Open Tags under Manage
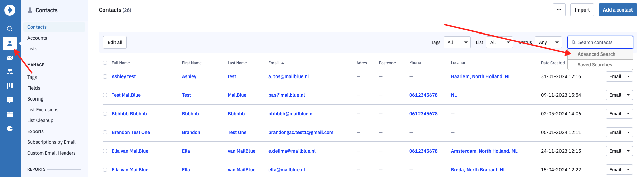Viewport: 644px width, 177px height. pos(32,77)
